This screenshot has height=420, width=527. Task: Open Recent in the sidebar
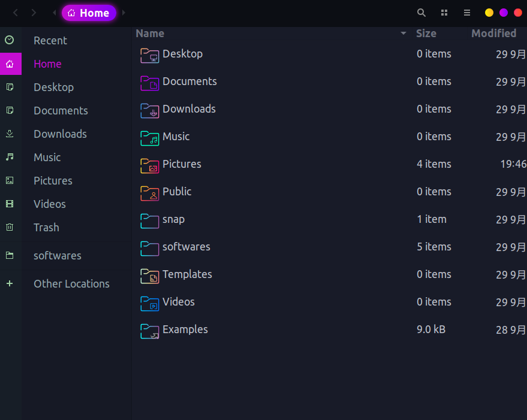[x=50, y=41]
